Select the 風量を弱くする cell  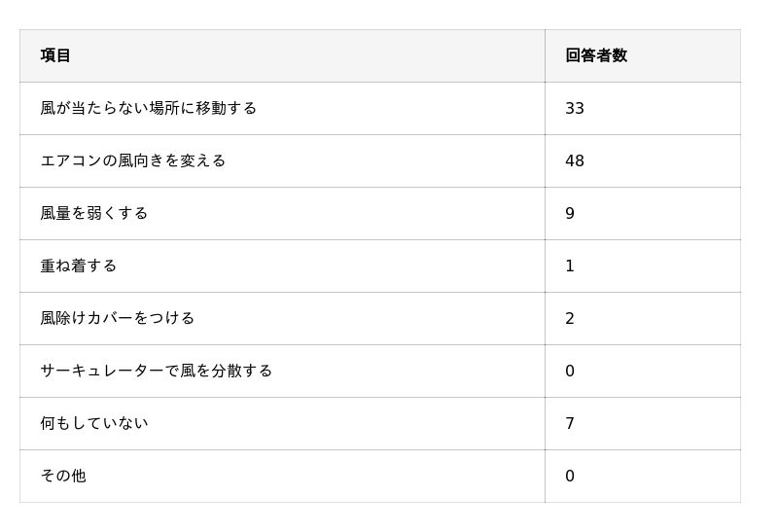coord(93,213)
